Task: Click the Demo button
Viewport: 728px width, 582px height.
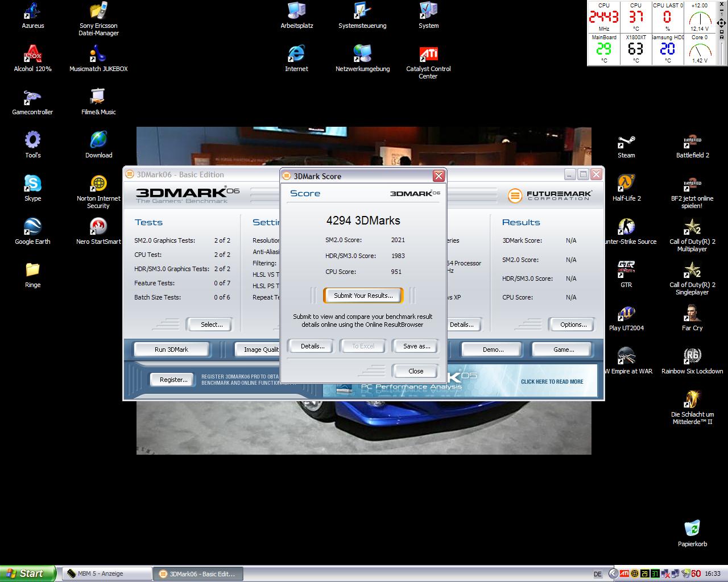Action: click(x=493, y=350)
